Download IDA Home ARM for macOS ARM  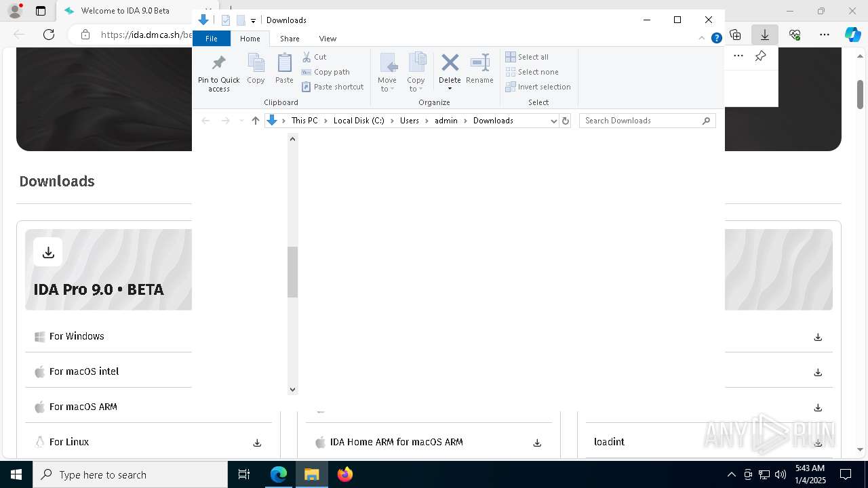(x=537, y=443)
